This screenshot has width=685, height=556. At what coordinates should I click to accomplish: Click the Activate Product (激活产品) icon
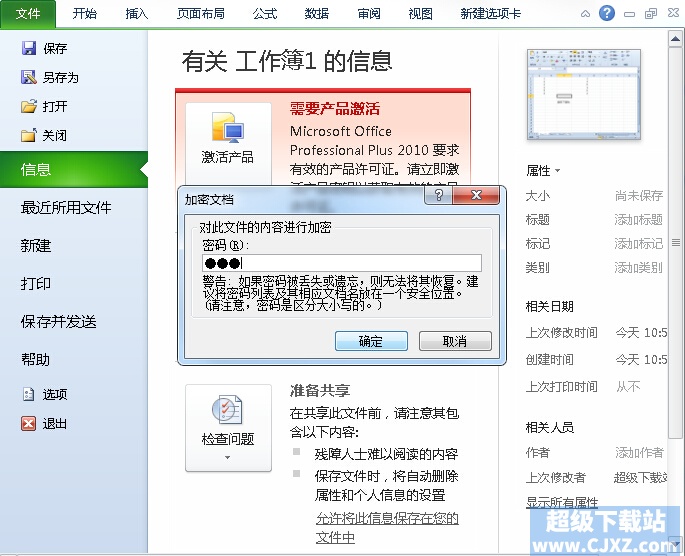tap(228, 127)
